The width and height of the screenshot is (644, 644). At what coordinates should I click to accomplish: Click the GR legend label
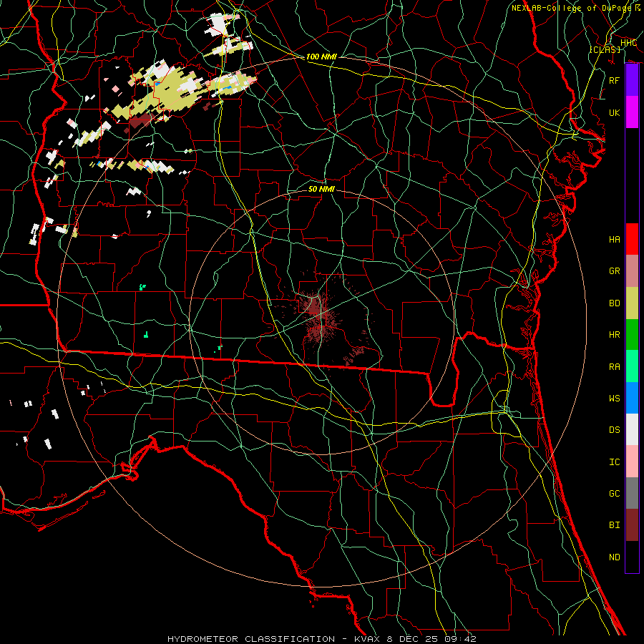pyautogui.click(x=614, y=271)
